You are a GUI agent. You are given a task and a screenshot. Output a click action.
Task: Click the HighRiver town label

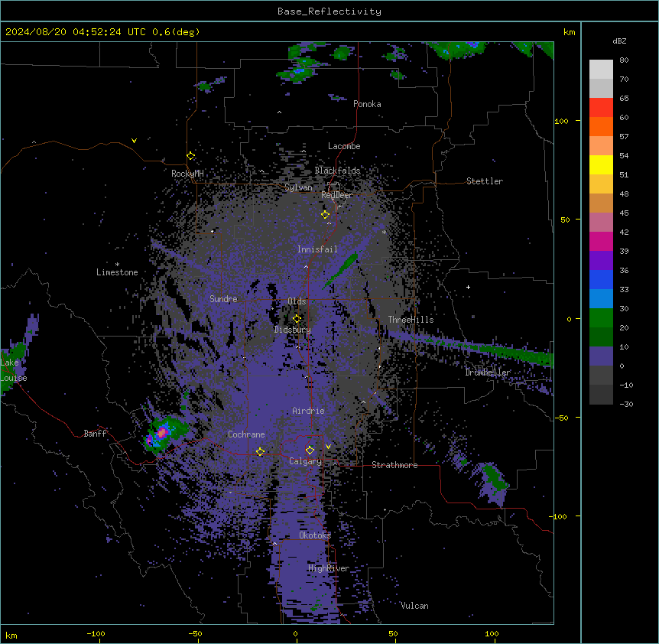coord(329,568)
